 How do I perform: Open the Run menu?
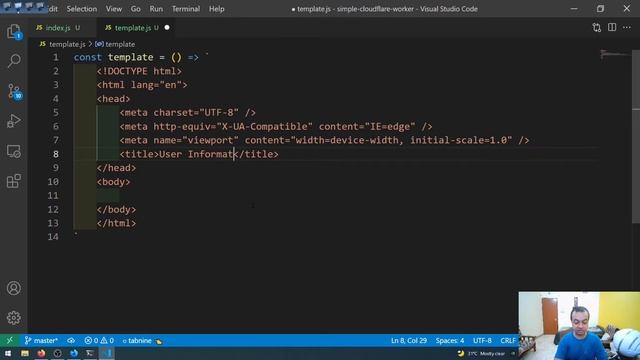[x=156, y=9]
